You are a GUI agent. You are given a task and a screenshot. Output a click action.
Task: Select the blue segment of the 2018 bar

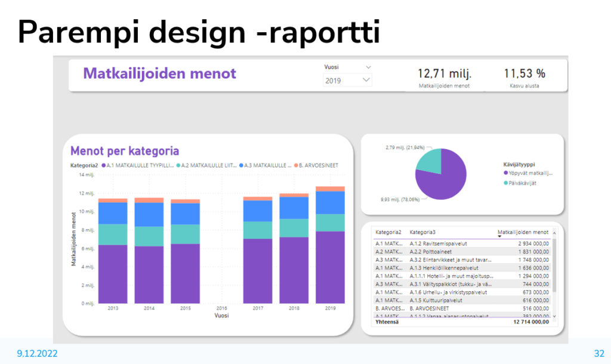point(294,208)
